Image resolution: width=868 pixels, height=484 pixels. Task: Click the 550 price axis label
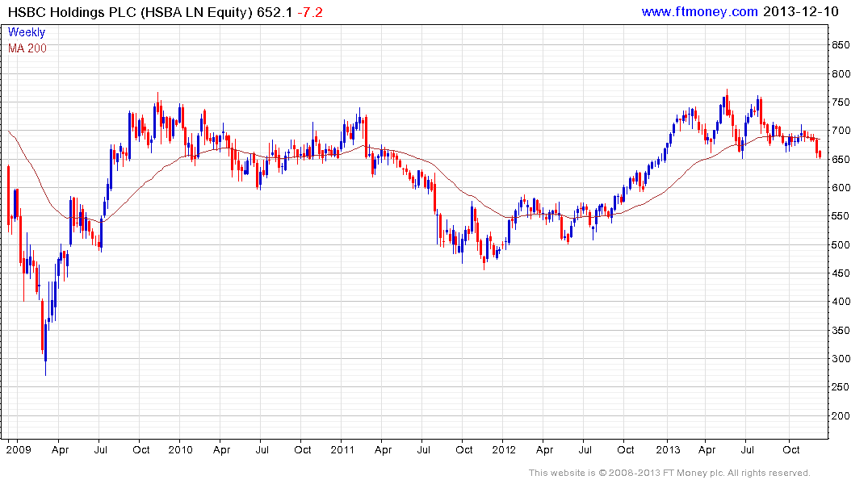(841, 216)
